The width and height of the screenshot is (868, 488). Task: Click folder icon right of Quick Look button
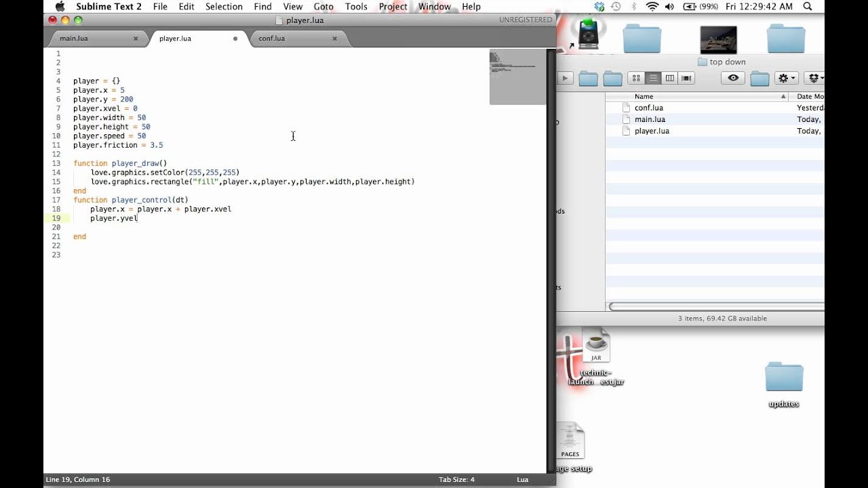[759, 79]
